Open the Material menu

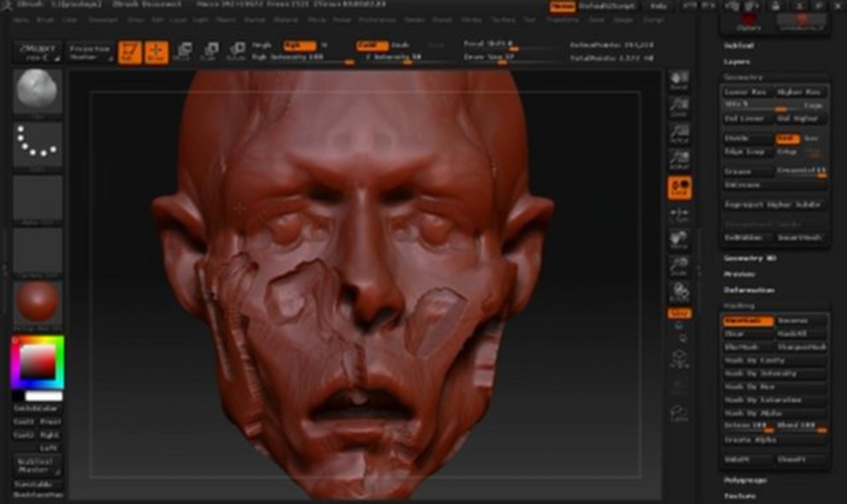(286, 20)
